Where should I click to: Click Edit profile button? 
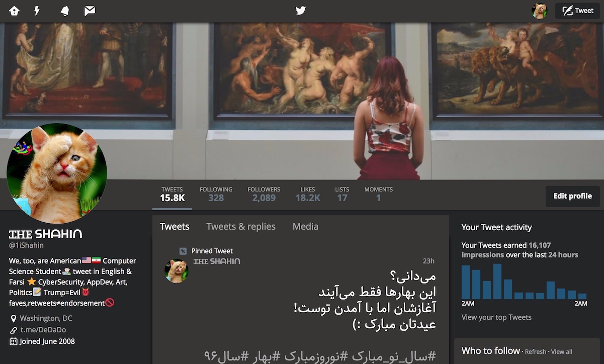(x=572, y=196)
